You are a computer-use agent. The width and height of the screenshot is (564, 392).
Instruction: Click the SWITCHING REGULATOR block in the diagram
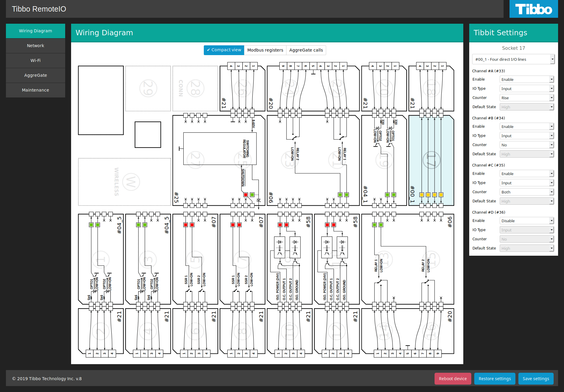point(220,148)
